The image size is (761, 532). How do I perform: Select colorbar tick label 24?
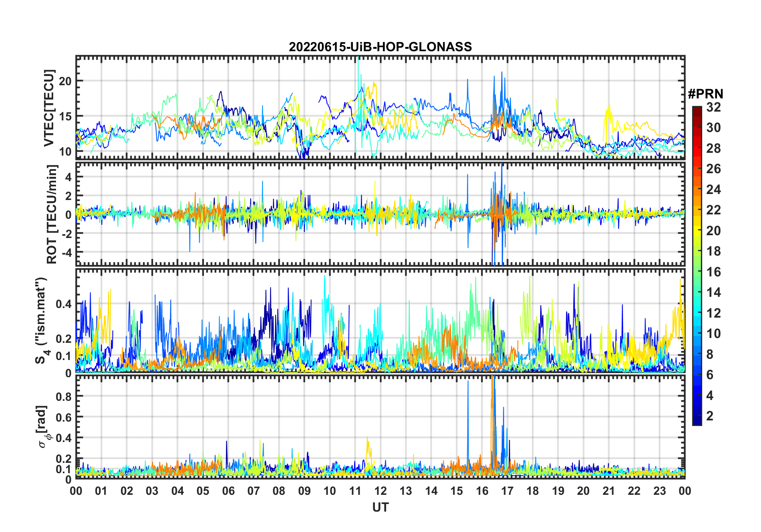point(713,190)
